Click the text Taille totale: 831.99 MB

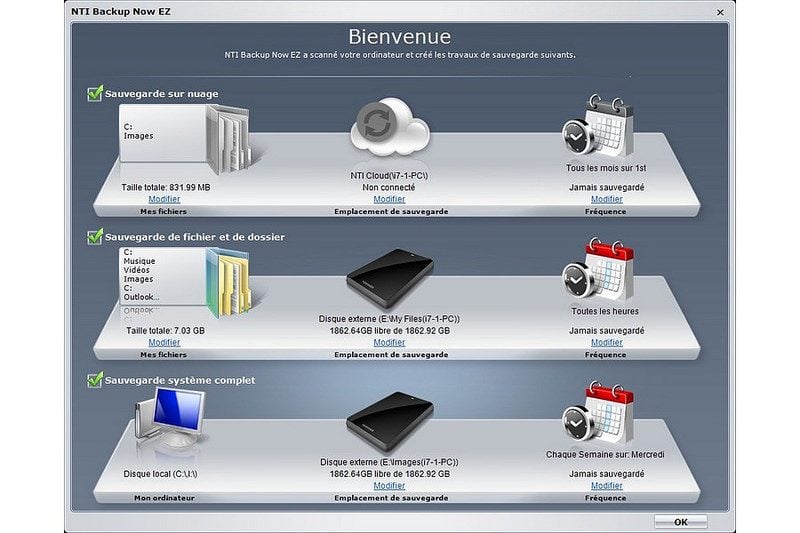point(166,187)
